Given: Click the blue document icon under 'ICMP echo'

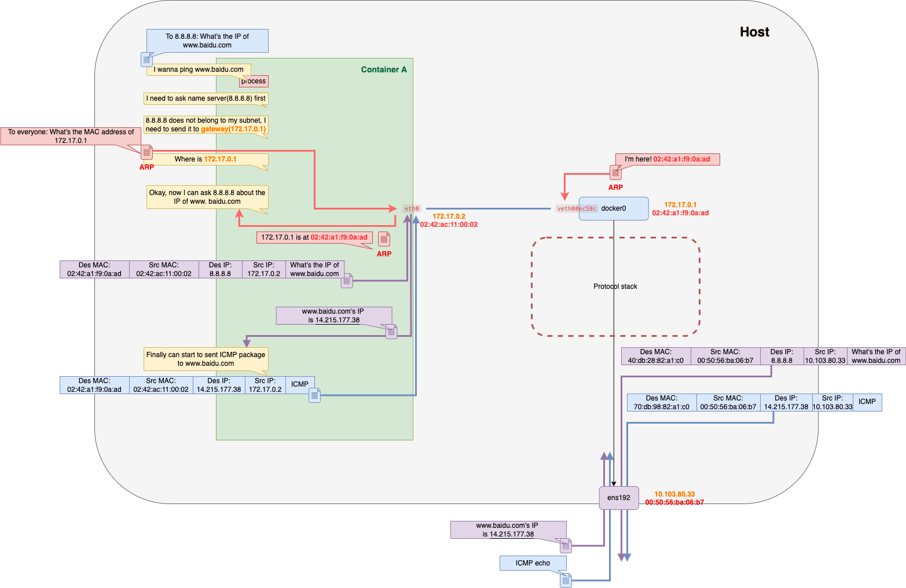Looking at the screenshot, I should 566,580.
